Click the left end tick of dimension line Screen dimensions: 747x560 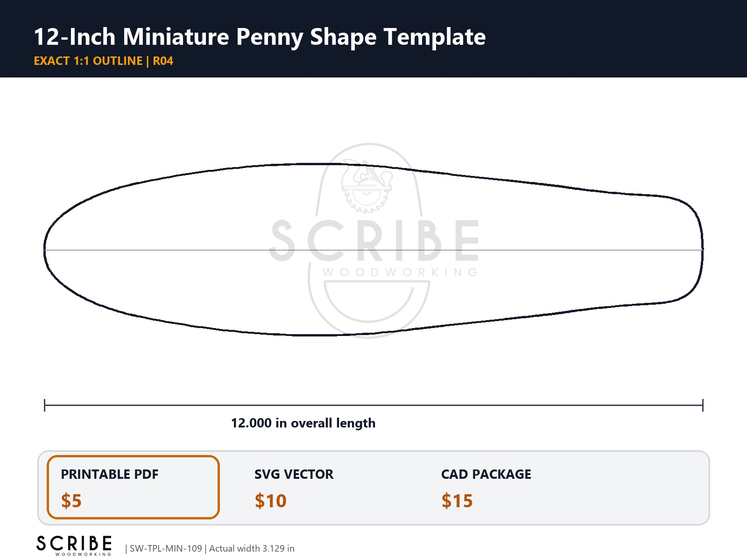pyautogui.click(x=44, y=405)
